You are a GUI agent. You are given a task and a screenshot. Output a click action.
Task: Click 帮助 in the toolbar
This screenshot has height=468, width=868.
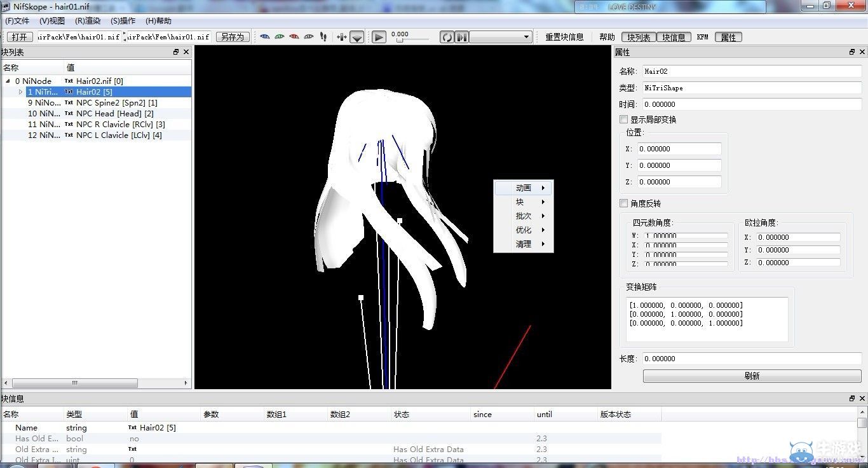607,38
